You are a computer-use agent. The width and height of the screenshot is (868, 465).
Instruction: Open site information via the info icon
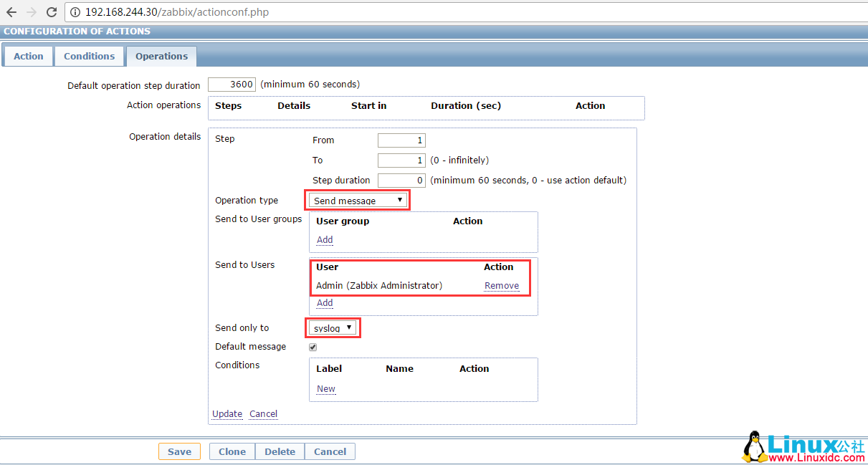tap(75, 12)
